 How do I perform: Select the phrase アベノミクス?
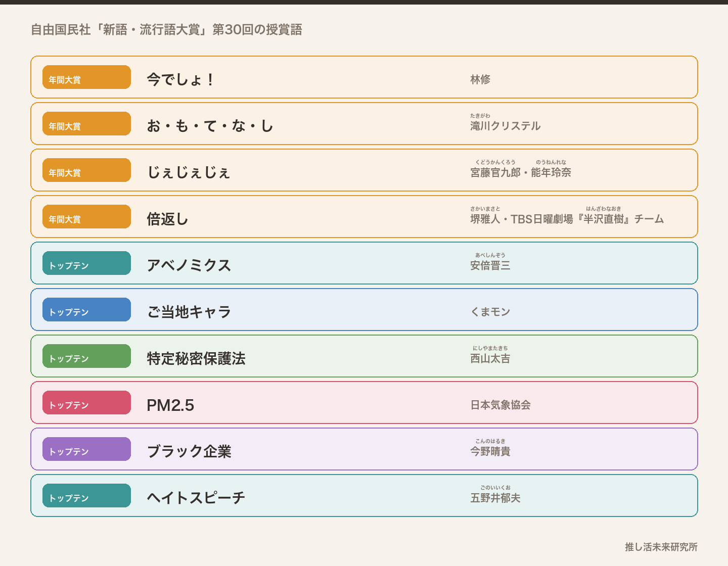(x=189, y=265)
